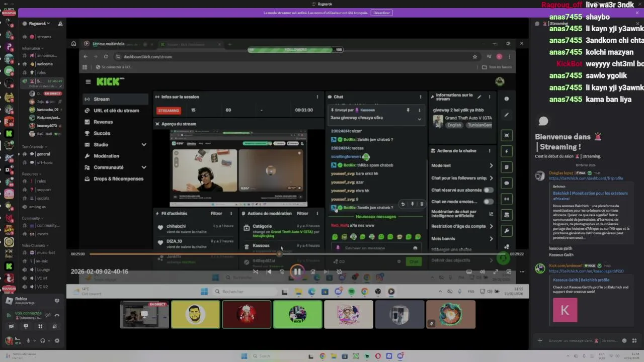Pause the media player video
644x362 pixels.
tap(297, 272)
